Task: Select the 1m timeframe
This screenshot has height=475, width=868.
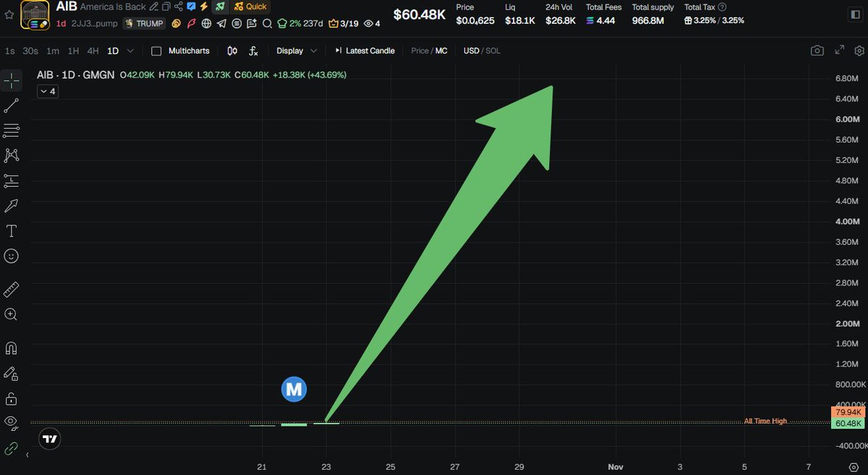Action: coord(53,51)
